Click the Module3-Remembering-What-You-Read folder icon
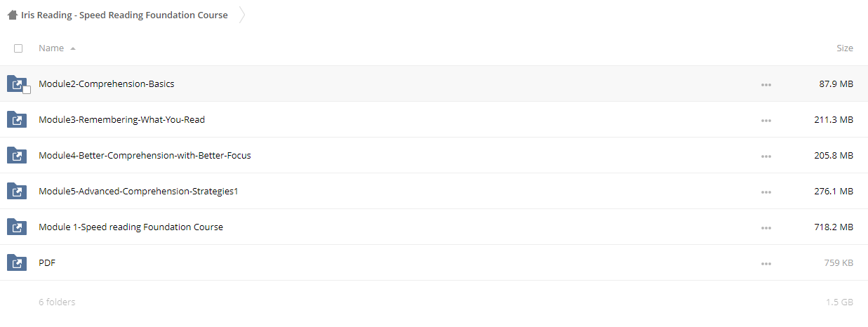Screen dimensions: 868x327 (16, 119)
